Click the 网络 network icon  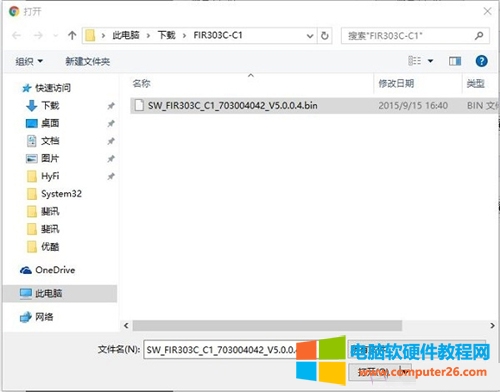click(26, 317)
